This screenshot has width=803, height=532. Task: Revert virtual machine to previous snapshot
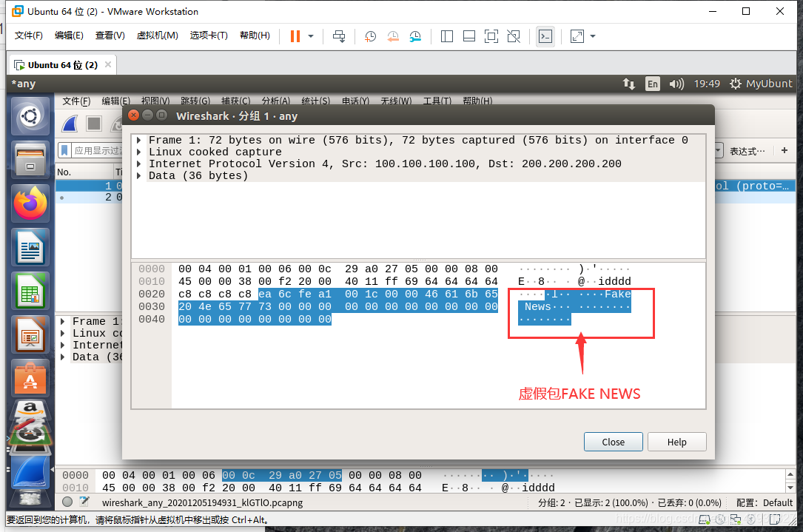[x=393, y=36]
